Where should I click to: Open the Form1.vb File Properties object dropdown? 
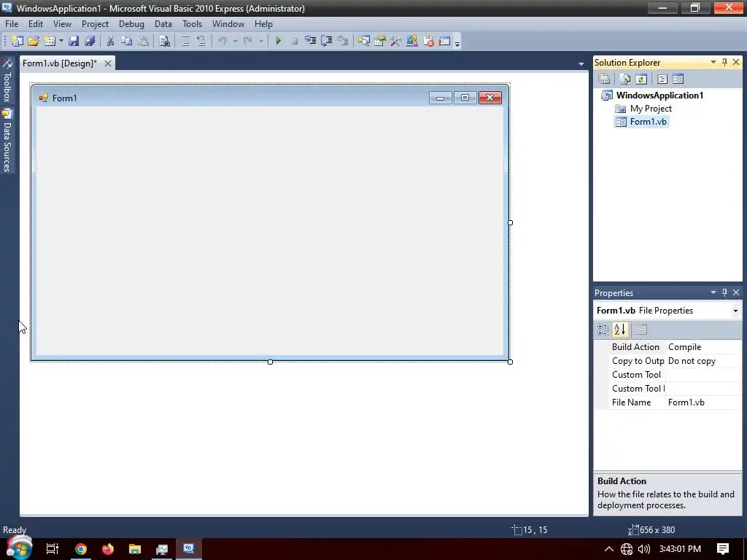735,311
